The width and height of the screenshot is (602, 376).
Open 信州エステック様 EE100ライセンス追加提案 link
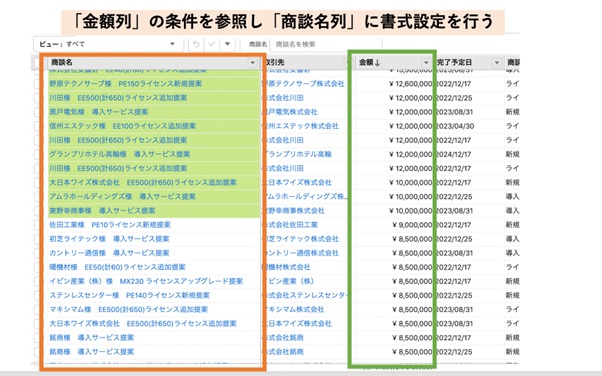122,126
